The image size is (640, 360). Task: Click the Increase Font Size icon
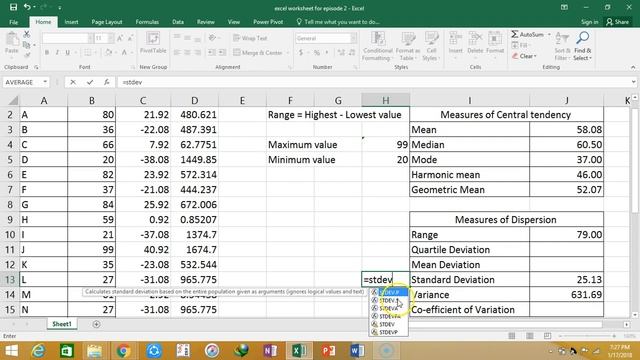click(120, 38)
